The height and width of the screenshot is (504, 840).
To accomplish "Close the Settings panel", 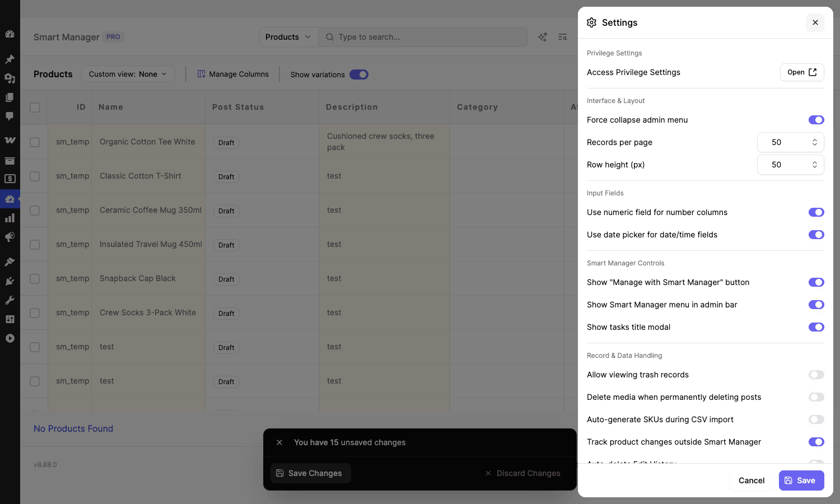I will (x=815, y=22).
